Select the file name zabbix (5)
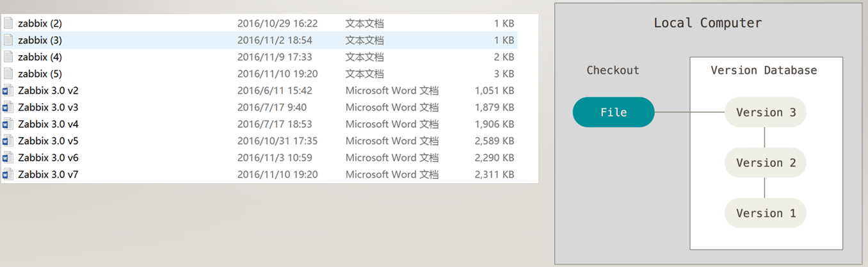The image size is (868, 267). pos(40,74)
